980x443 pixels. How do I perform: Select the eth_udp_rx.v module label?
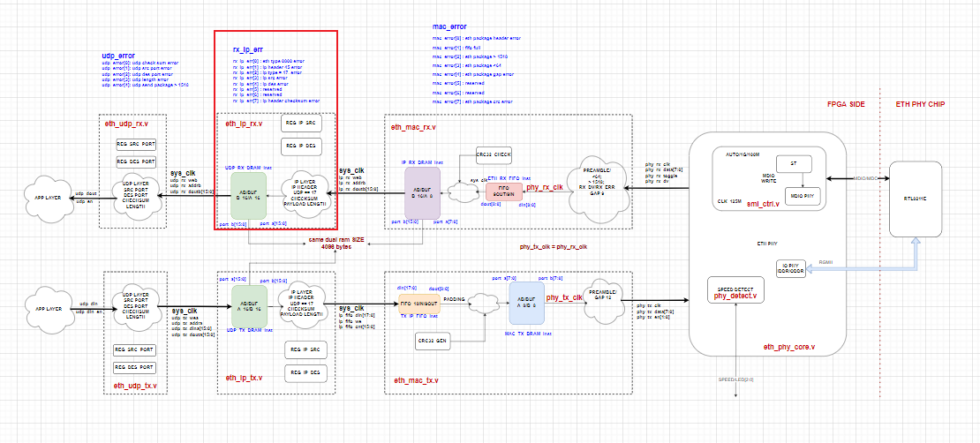point(126,124)
